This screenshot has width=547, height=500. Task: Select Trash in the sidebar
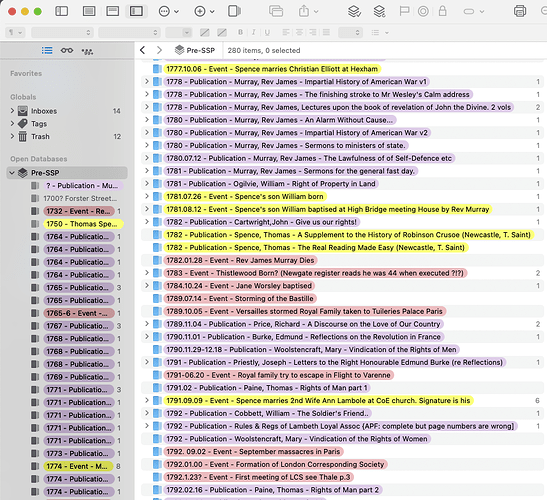pyautogui.click(x=40, y=136)
